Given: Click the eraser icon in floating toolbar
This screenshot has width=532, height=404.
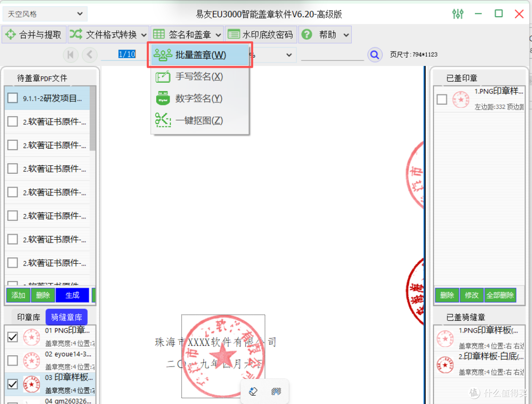Looking at the screenshot, I should point(253,392).
